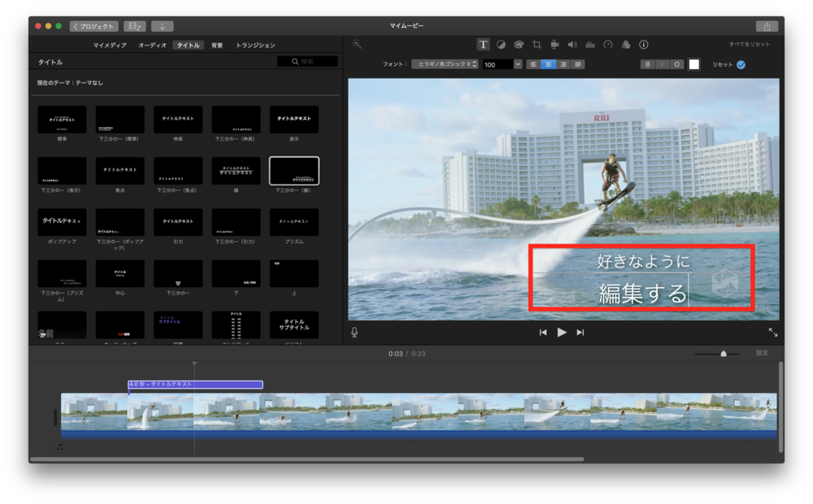The width and height of the screenshot is (813, 504).
Task: Switch to the オーディオ tab
Action: coord(152,45)
